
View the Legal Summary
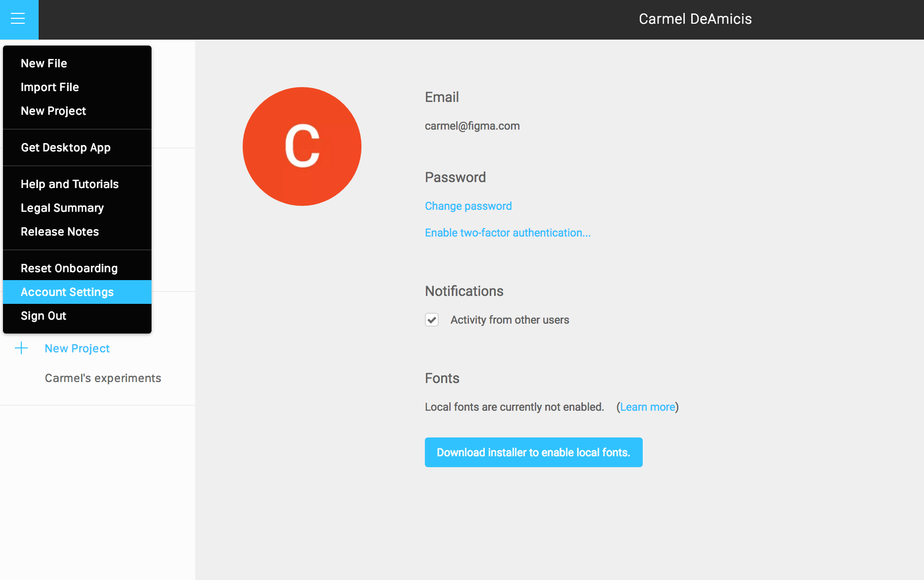tap(62, 207)
